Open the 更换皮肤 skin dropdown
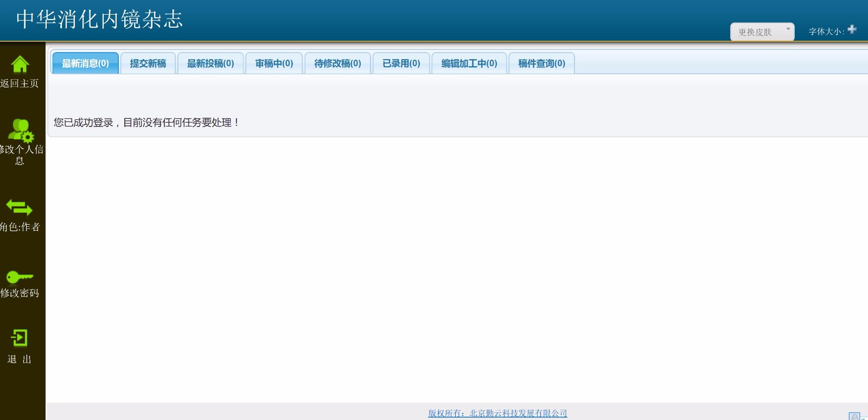Image resolution: width=868 pixels, height=420 pixels. [x=762, y=32]
